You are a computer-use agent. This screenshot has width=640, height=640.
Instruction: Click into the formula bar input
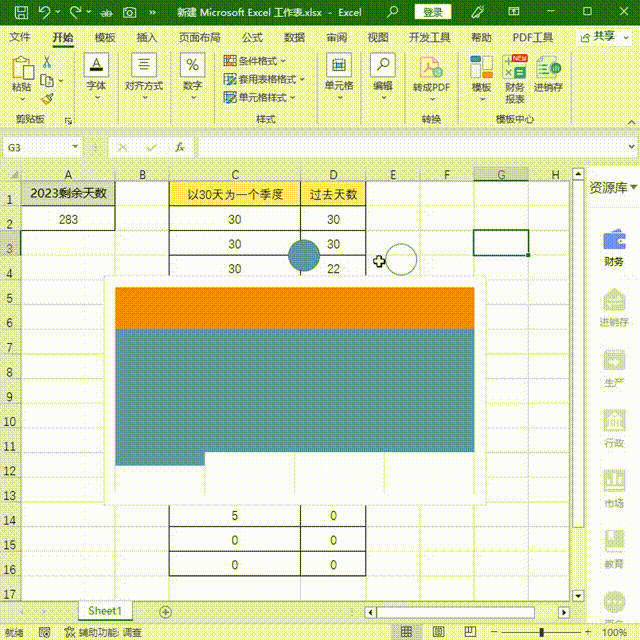pos(411,147)
